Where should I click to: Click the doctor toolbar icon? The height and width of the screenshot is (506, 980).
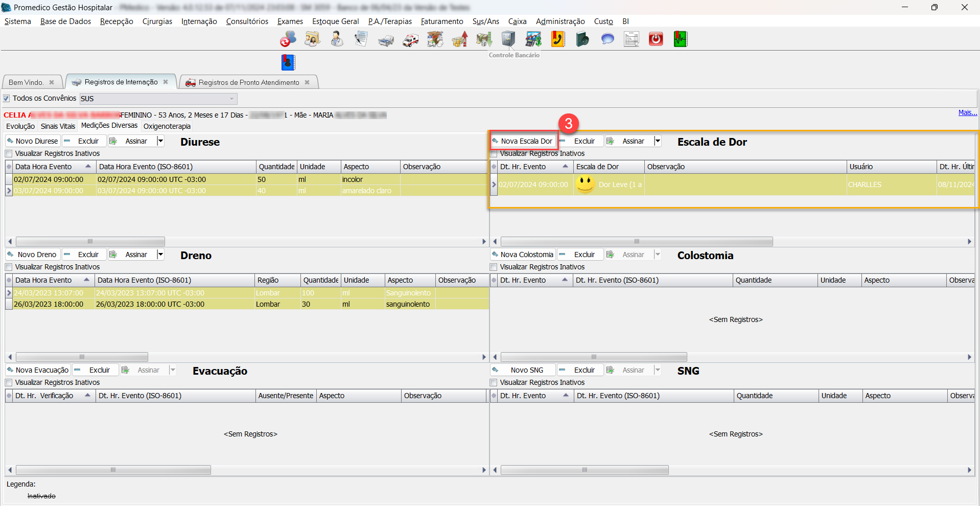[x=337, y=39]
